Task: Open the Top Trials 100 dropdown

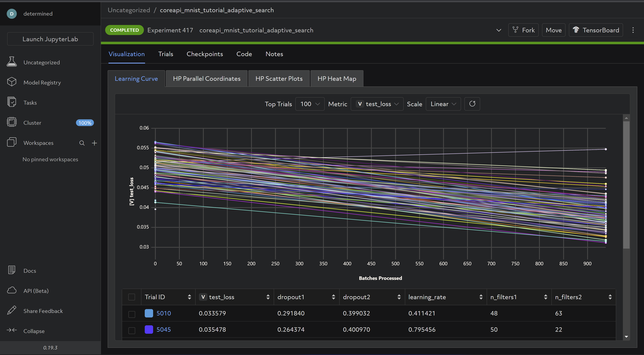Action: click(x=310, y=104)
